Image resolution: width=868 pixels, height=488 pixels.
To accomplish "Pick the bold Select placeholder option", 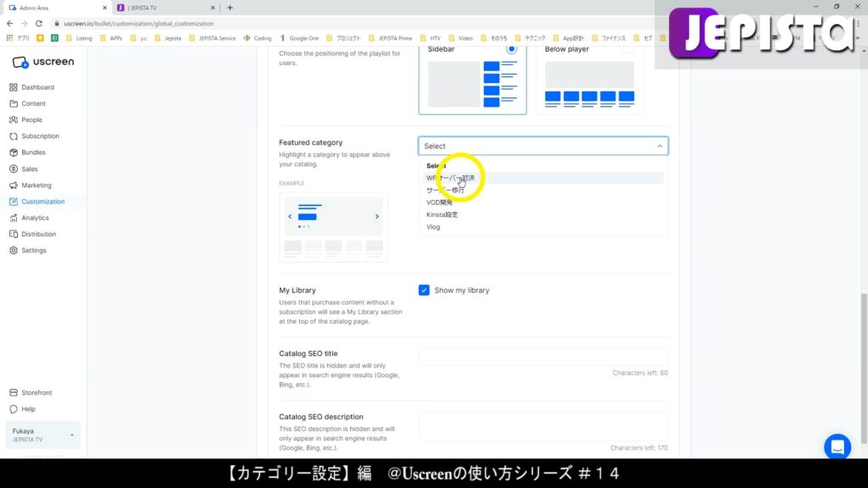I will tap(543, 166).
